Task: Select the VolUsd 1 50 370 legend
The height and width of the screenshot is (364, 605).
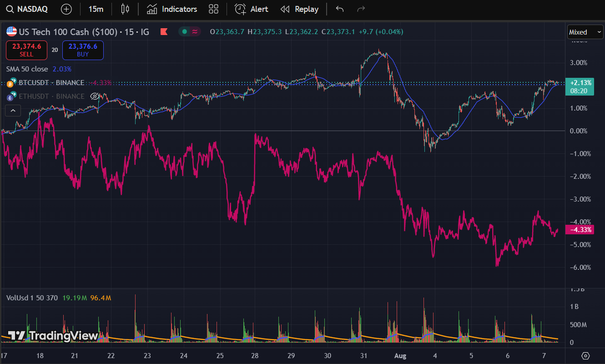Action: coord(32,298)
